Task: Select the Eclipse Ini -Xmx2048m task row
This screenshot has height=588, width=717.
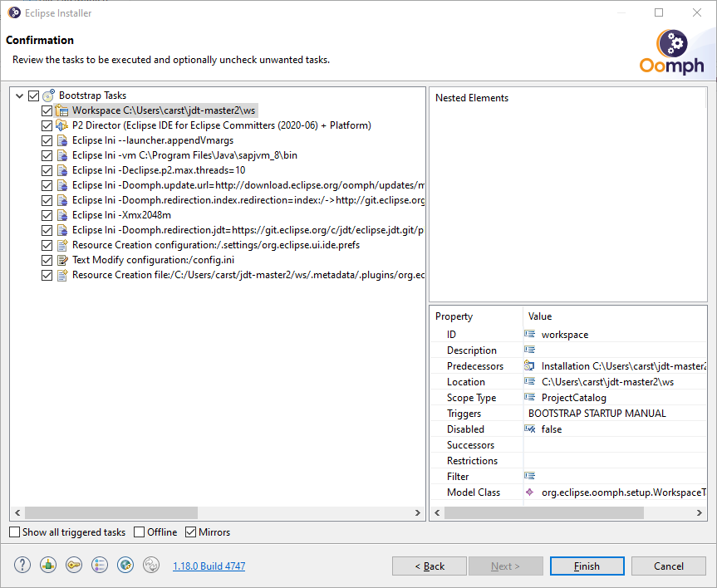Action: click(121, 215)
